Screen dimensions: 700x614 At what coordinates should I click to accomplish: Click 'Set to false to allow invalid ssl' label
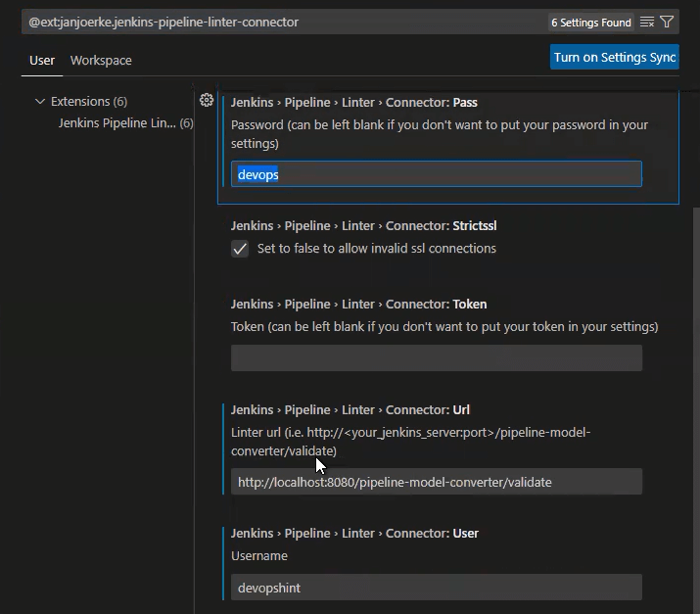click(x=377, y=249)
